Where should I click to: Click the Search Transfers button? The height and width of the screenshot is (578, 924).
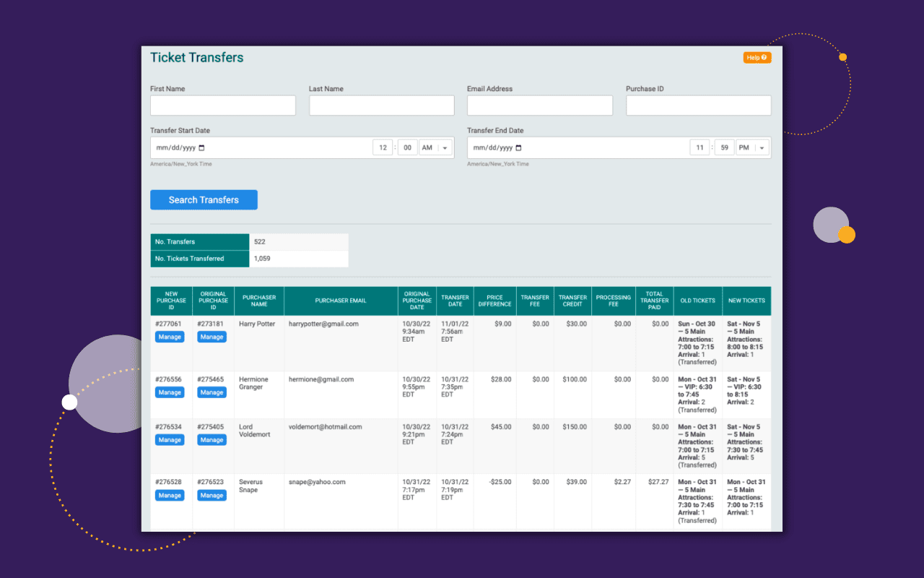pyautogui.click(x=204, y=199)
